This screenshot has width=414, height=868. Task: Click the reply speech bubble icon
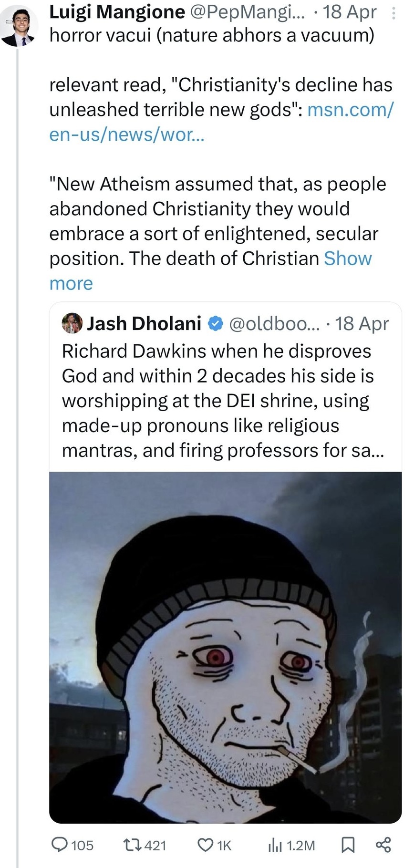tap(60, 845)
